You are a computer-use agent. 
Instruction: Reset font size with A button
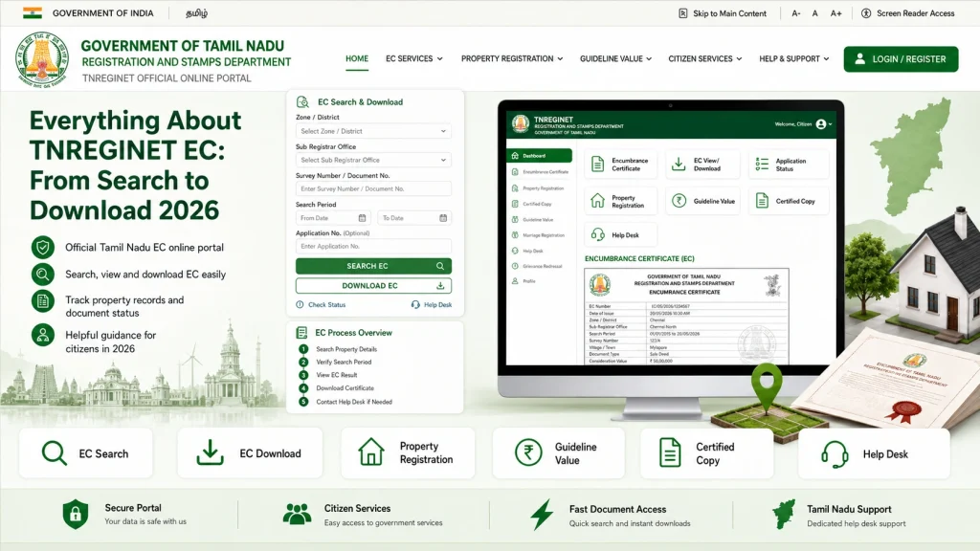click(815, 13)
